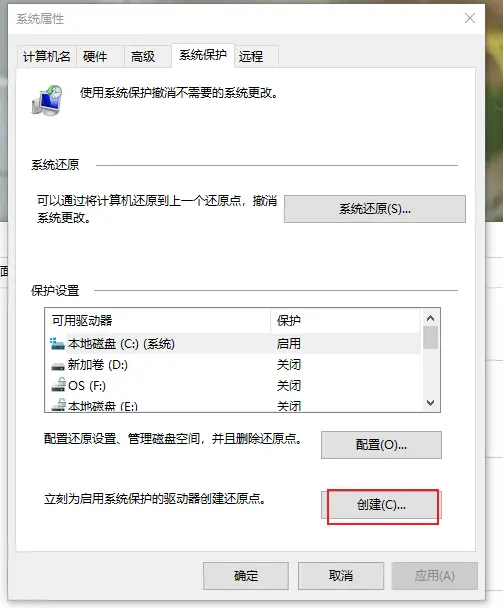Close the 系统属性 dialog window
This screenshot has width=503, height=608.
coord(470,18)
